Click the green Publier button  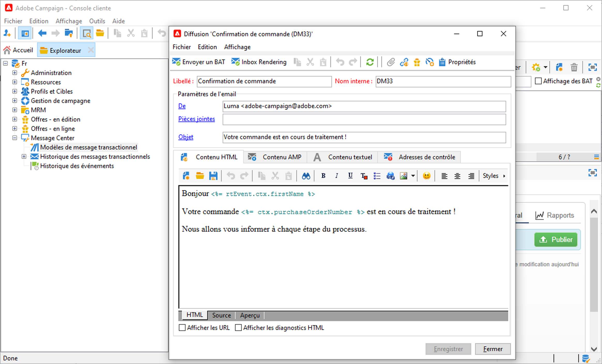tap(556, 239)
